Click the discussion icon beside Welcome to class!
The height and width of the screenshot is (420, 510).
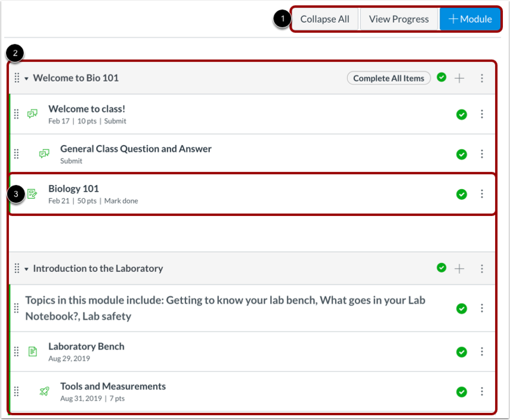32,113
